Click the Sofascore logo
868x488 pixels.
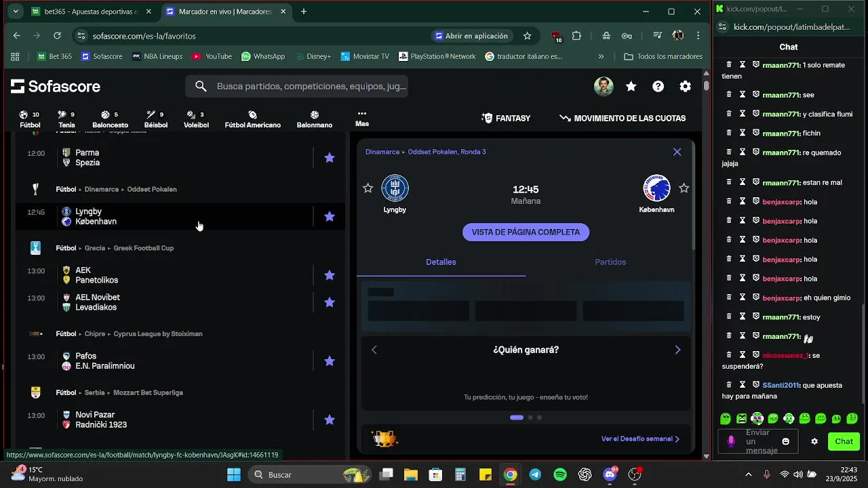56,86
